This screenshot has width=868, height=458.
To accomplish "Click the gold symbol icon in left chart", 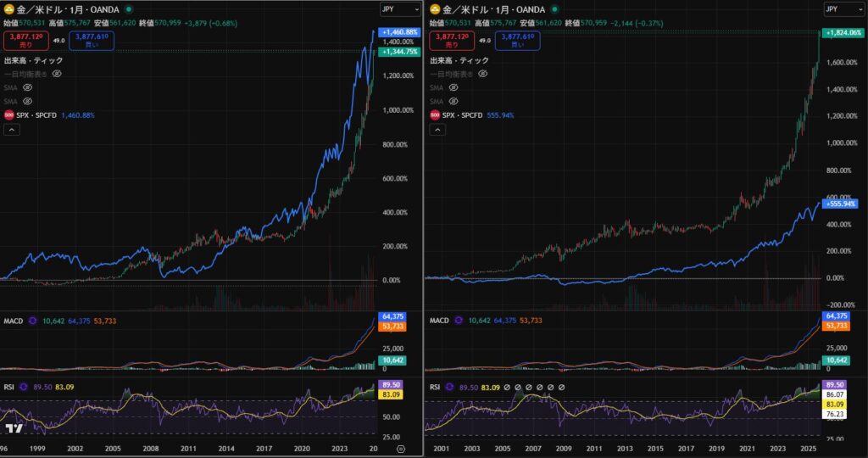I will pos(8,9).
